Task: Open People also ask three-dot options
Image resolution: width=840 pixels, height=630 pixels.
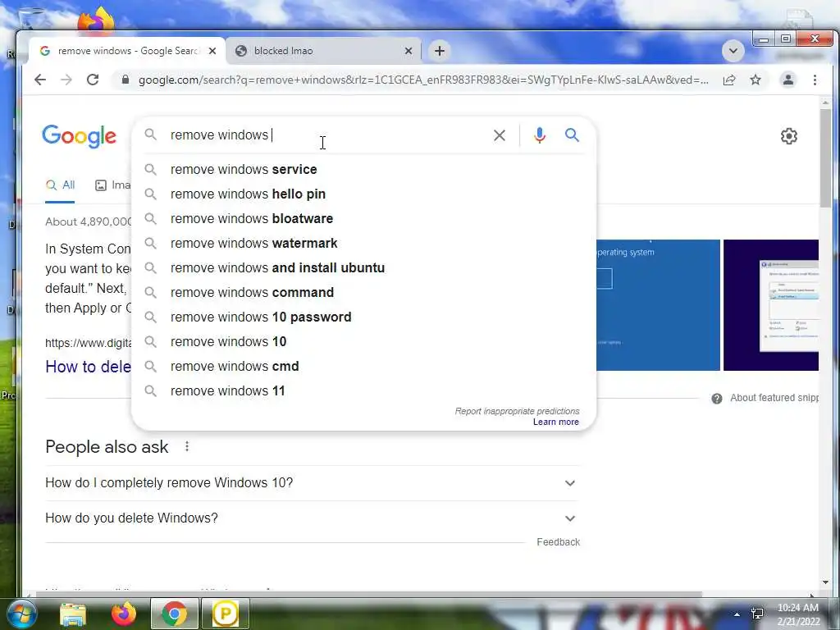Action: coord(187,446)
